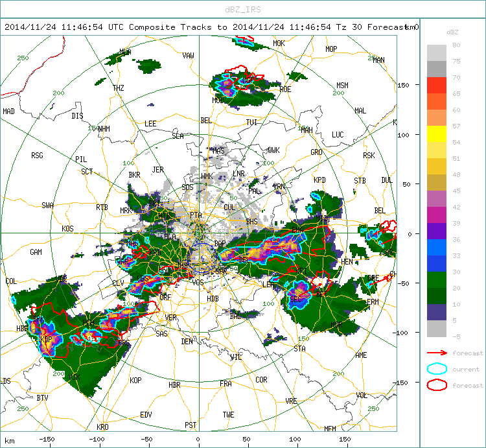The width and height of the screenshot is (486, 448).
Task: Click the PTA station label
Action: [196, 215]
